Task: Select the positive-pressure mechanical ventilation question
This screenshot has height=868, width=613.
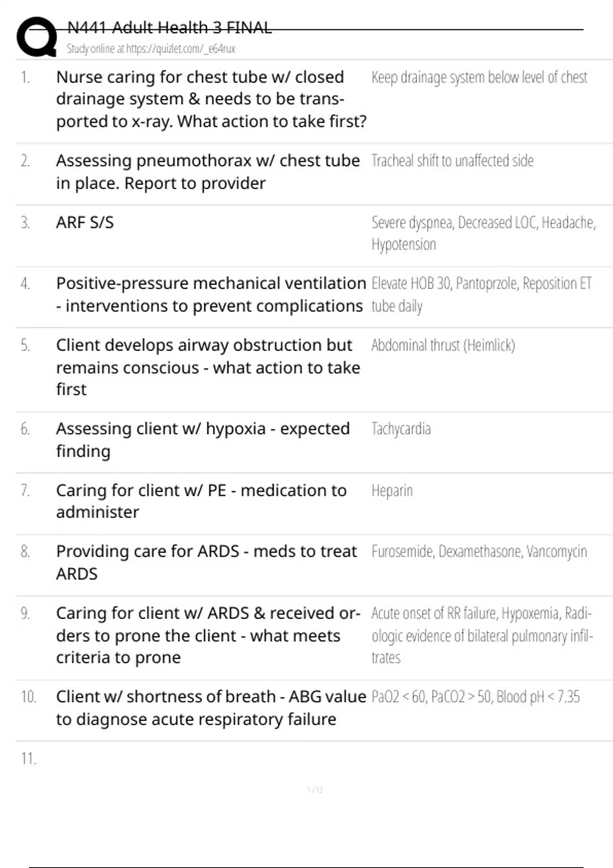Action: click(x=211, y=295)
